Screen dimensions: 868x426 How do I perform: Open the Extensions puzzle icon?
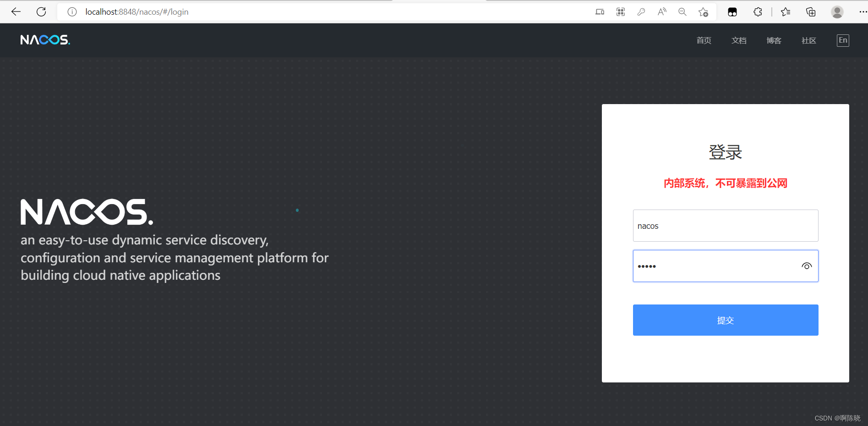[758, 12]
